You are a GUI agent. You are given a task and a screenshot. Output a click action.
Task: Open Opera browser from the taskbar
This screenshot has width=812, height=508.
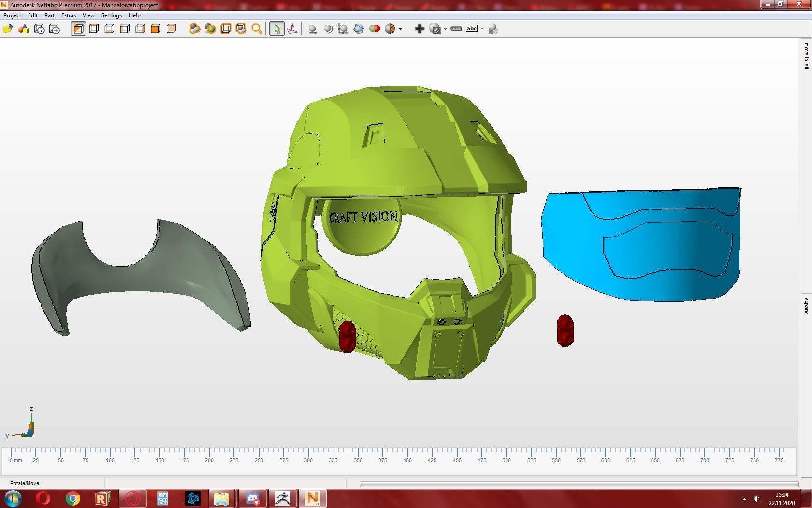coord(43,498)
